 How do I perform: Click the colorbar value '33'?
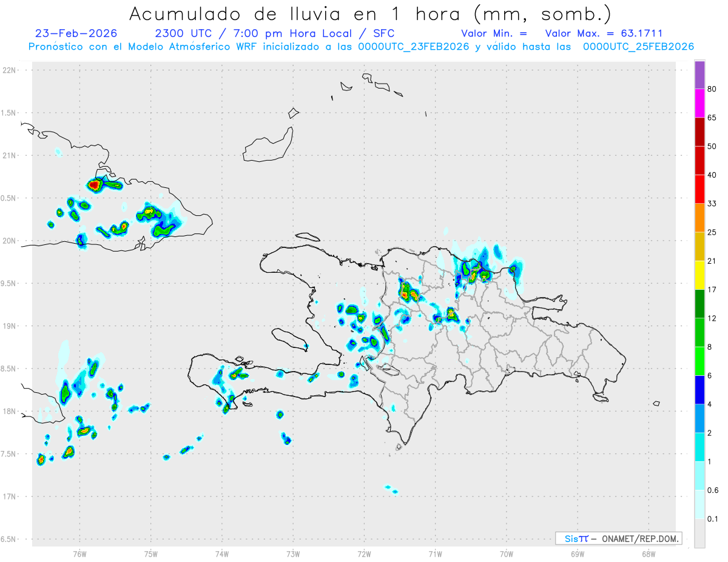pyautogui.click(x=712, y=203)
